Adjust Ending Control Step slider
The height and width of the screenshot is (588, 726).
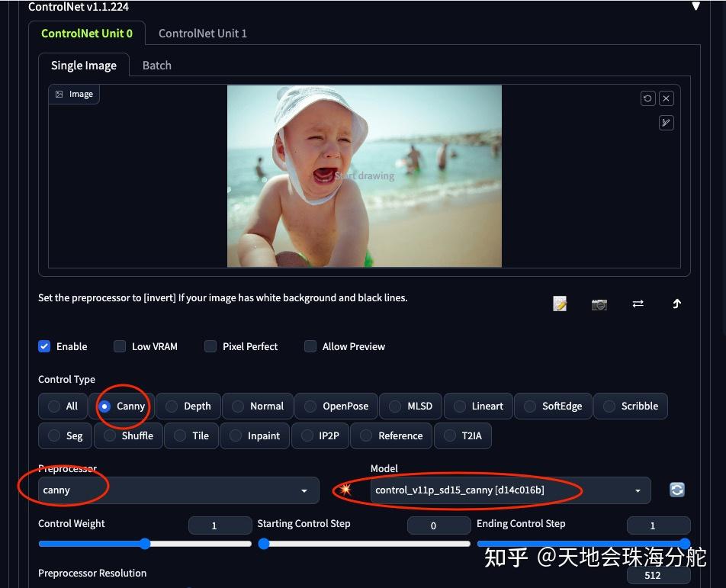(583, 544)
